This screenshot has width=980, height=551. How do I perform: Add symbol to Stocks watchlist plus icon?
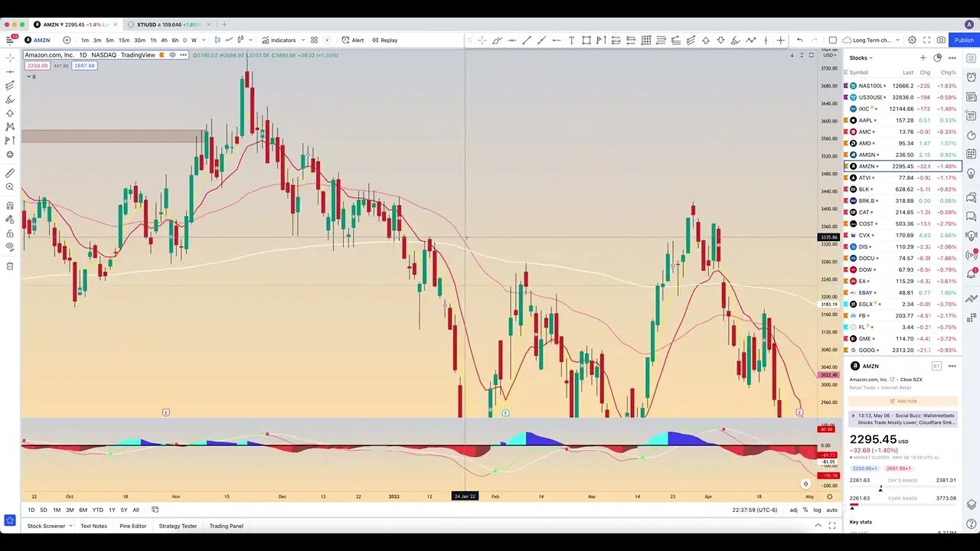tap(923, 57)
